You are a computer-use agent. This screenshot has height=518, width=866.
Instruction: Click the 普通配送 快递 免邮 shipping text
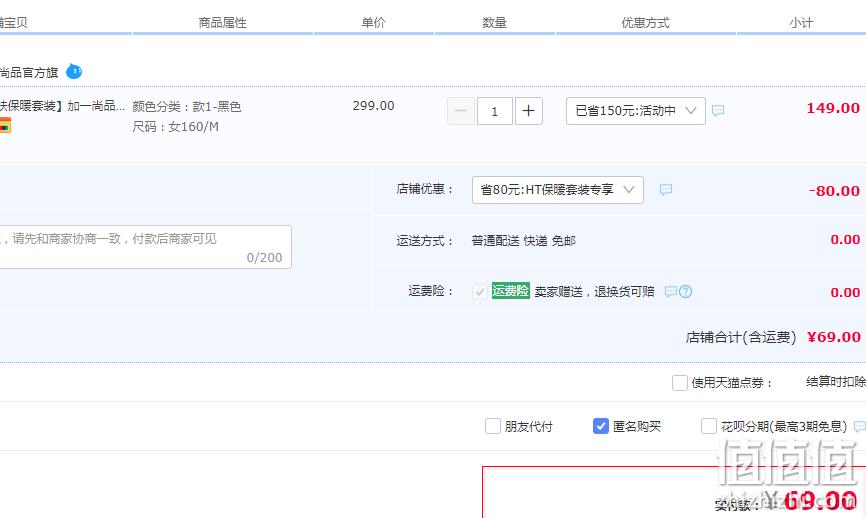[x=524, y=241]
